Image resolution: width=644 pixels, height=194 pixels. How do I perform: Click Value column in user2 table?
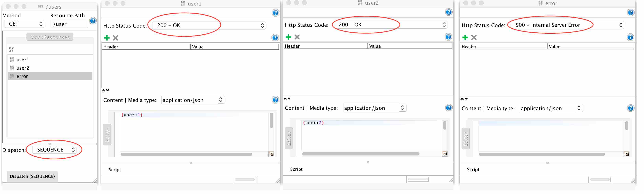point(410,46)
